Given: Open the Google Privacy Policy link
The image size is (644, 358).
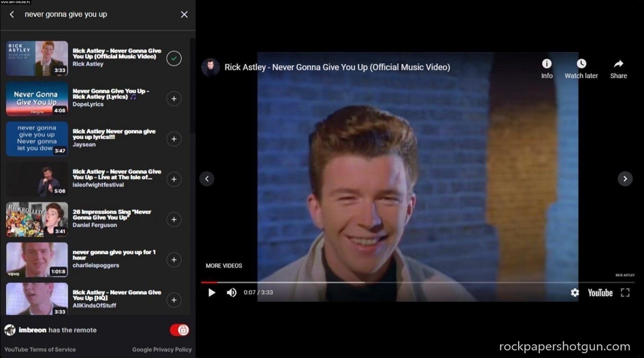Looking at the screenshot, I should click(x=162, y=350).
